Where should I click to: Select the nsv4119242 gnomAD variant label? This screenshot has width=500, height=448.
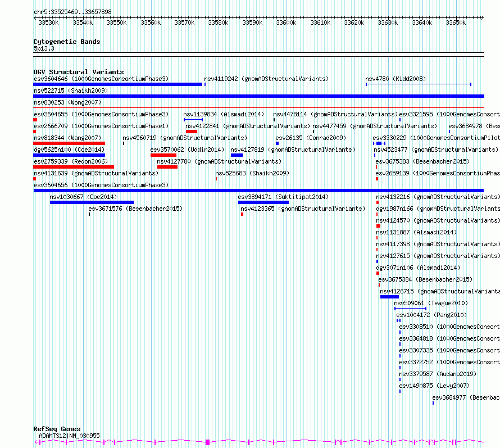266,79
